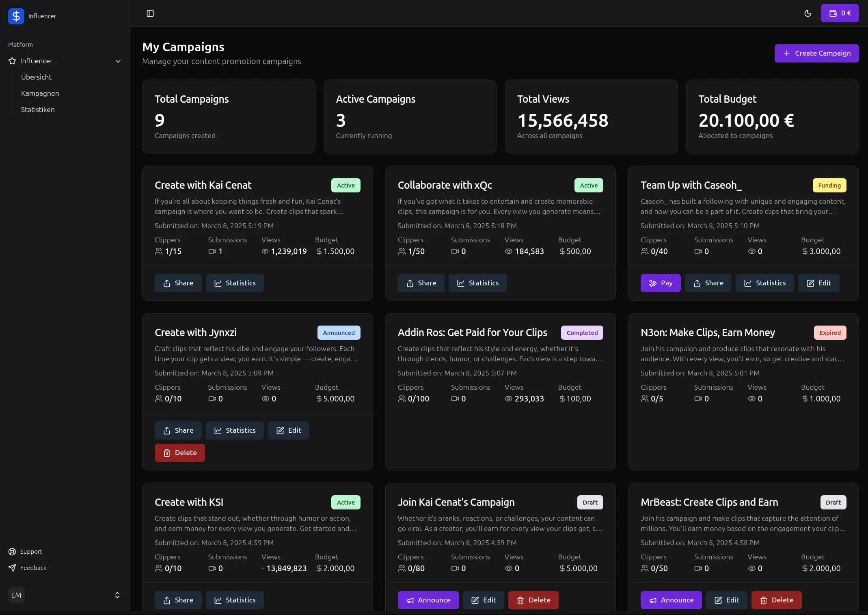Select the Total Campaigns summary card

tap(229, 117)
